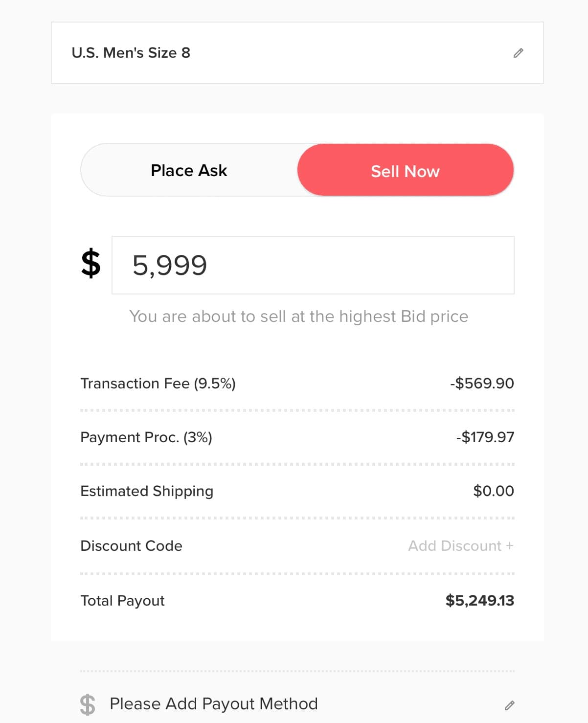The image size is (588, 723).
Task: Click the Please Add Payout Method text
Action: [x=213, y=703]
